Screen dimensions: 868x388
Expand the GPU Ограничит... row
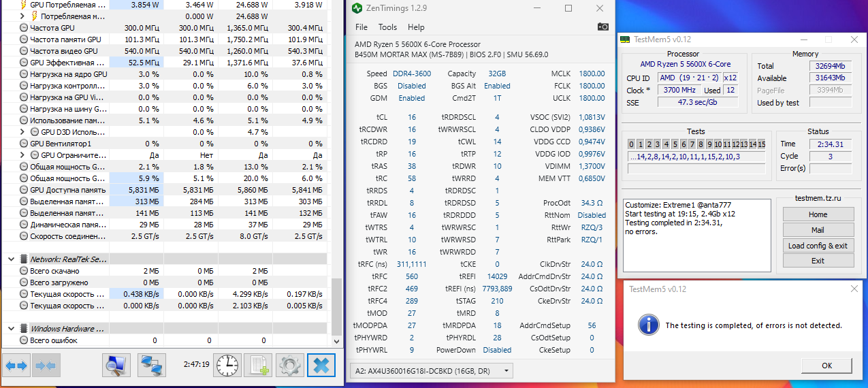coord(22,155)
